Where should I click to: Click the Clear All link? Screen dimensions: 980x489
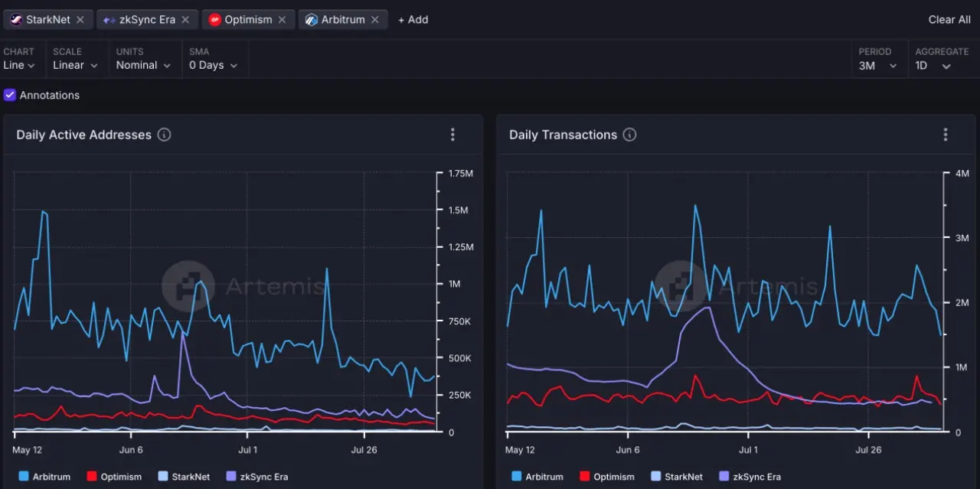tap(949, 20)
